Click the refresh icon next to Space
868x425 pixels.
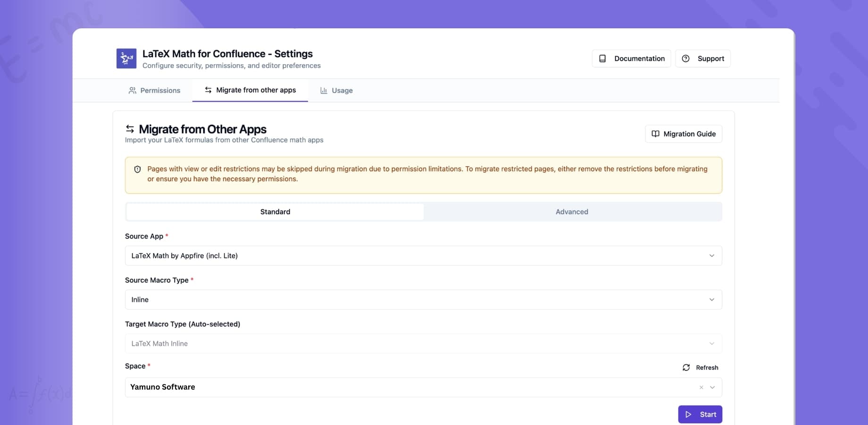[x=686, y=367]
